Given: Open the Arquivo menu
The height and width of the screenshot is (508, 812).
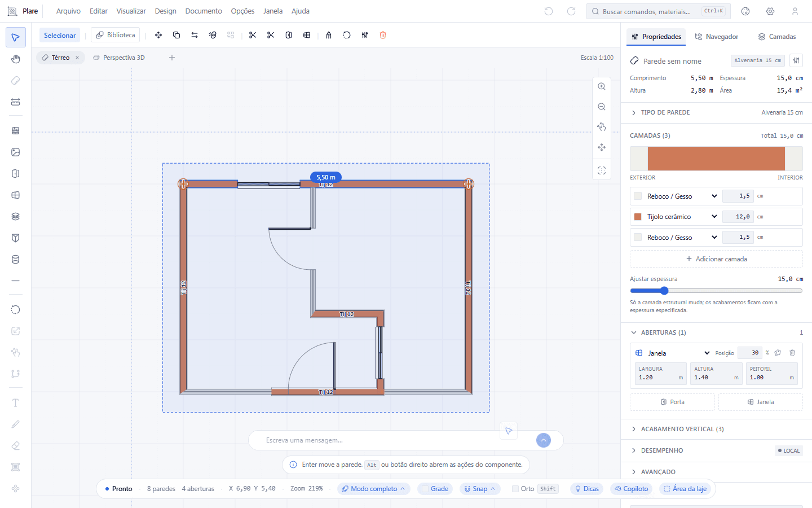Looking at the screenshot, I should 68,11.
